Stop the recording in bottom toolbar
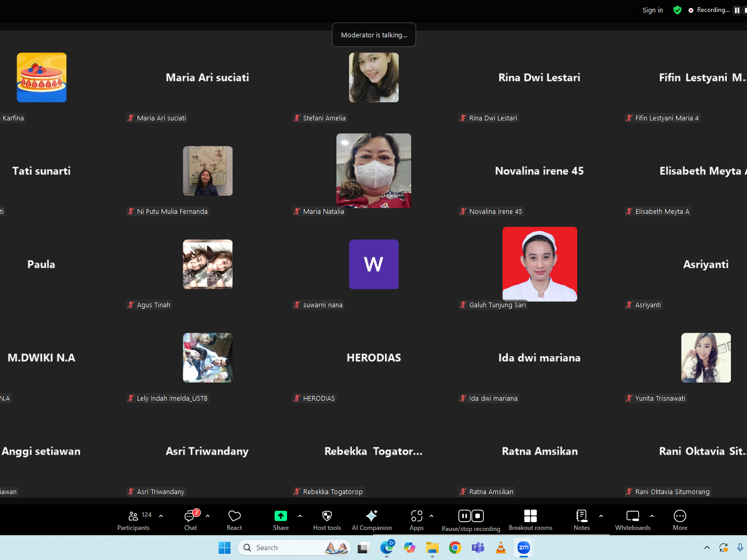 [x=478, y=516]
